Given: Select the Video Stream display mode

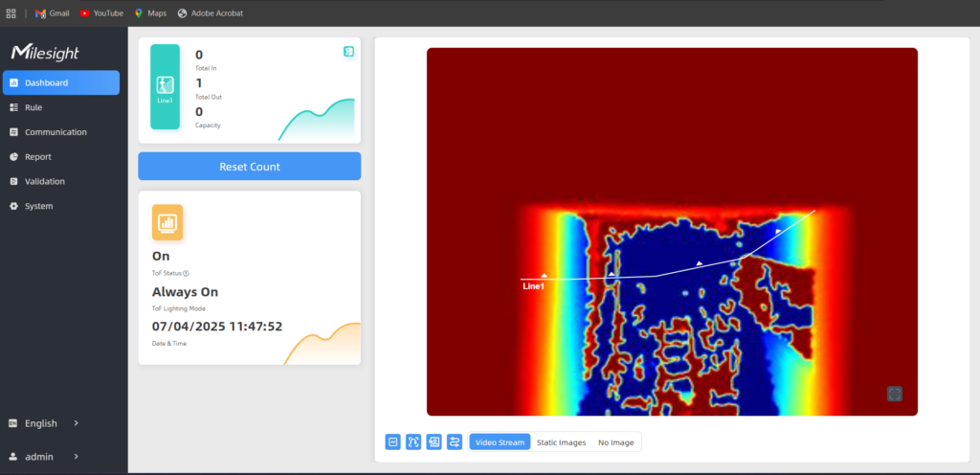Looking at the screenshot, I should click(500, 442).
